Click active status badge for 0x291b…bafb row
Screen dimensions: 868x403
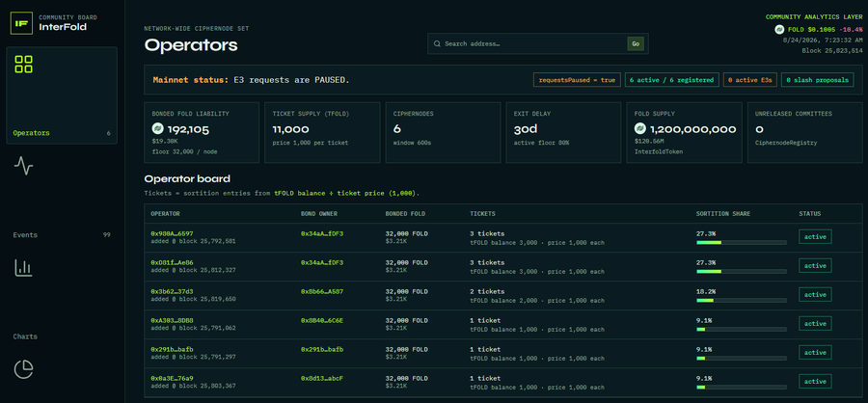coord(815,353)
